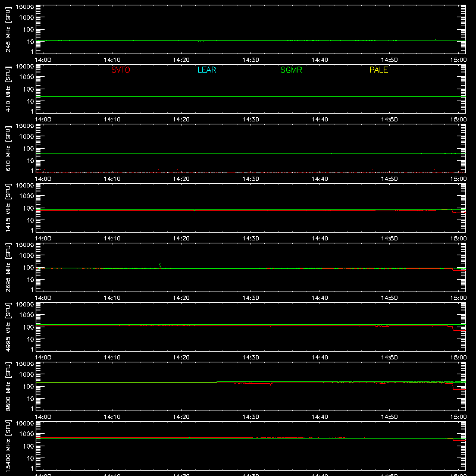Click the green spike in the 2695 MHz plot

tap(160, 265)
